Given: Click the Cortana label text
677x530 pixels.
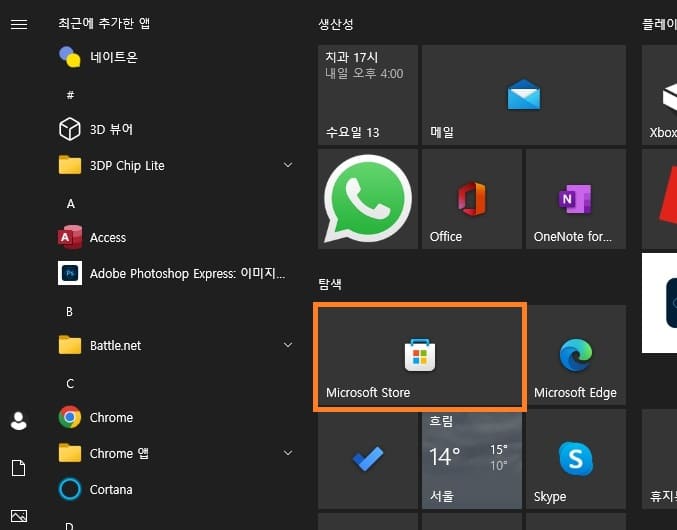Looking at the screenshot, I should [111, 489].
